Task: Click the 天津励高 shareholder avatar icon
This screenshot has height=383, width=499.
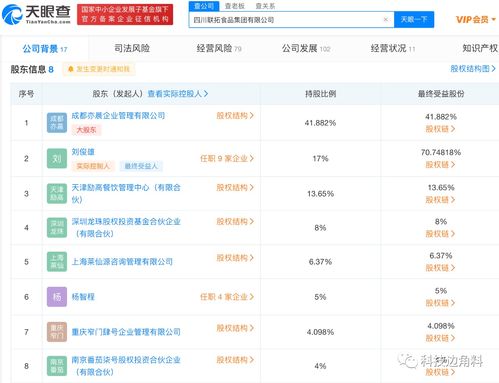Action: (x=57, y=194)
